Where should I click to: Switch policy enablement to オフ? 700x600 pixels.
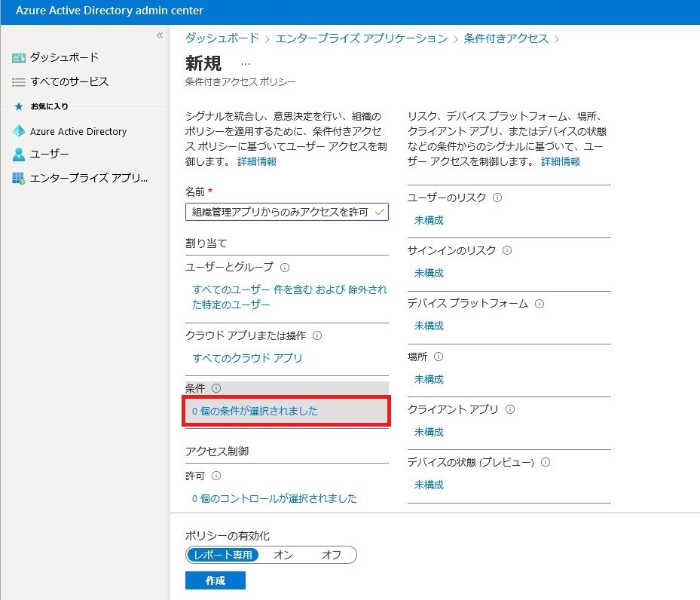coord(332,555)
